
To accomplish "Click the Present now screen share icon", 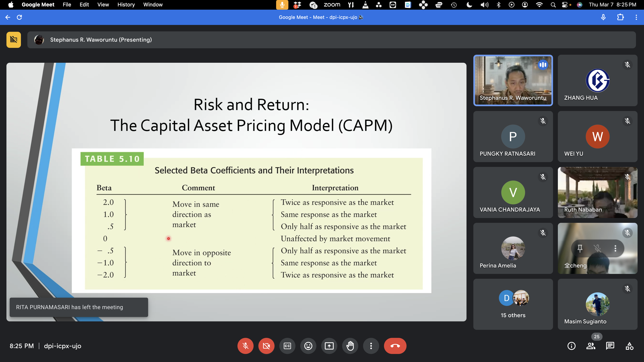I will (329, 346).
